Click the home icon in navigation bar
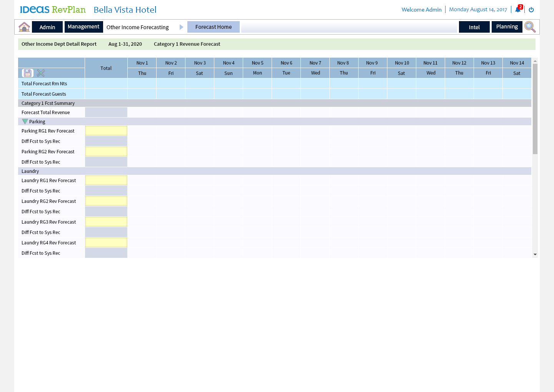 pyautogui.click(x=24, y=27)
